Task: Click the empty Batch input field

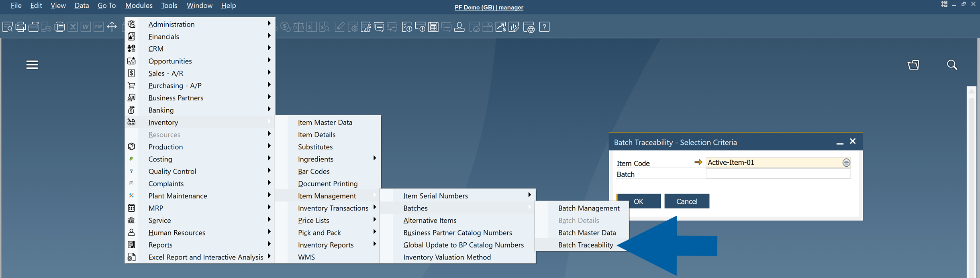Action: click(778, 174)
